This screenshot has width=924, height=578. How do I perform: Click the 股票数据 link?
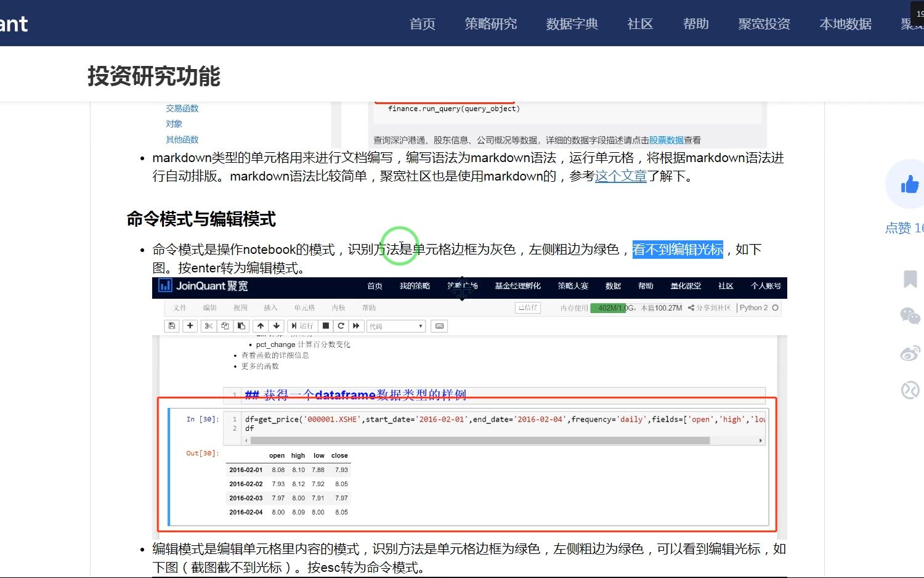click(667, 140)
